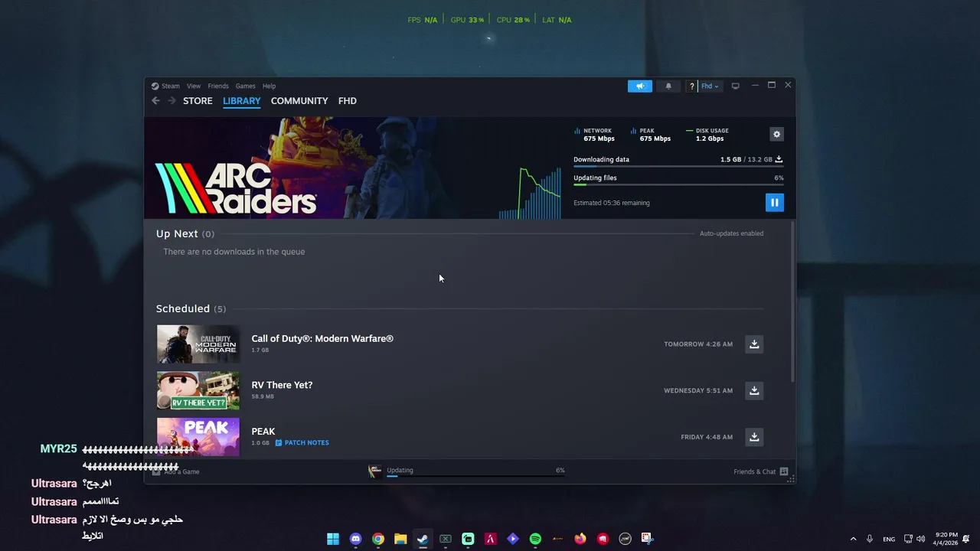Click the Updating files progress bar

(x=678, y=184)
